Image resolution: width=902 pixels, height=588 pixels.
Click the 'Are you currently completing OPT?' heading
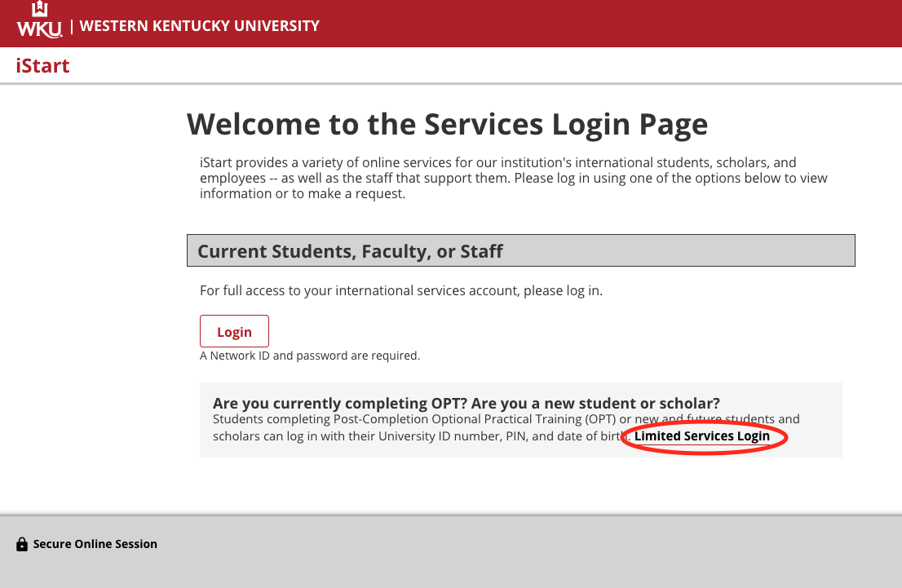[x=466, y=403]
